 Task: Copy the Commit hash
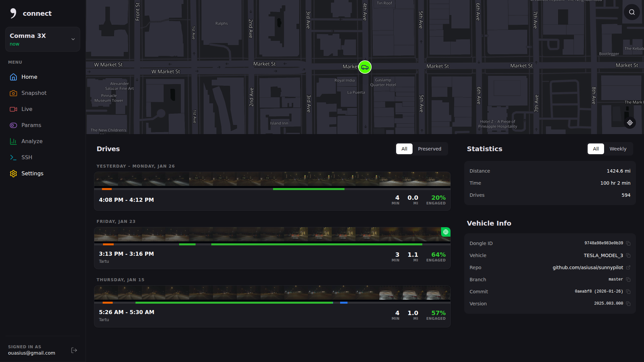coord(628,292)
